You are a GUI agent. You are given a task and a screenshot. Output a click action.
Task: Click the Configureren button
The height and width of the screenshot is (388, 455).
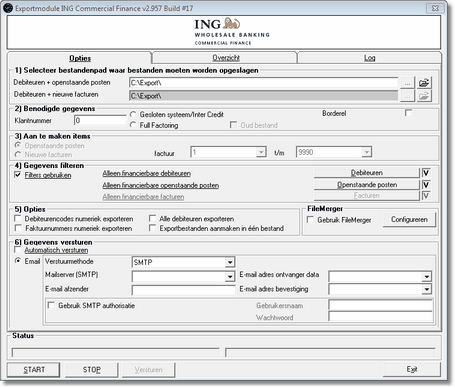tap(409, 220)
